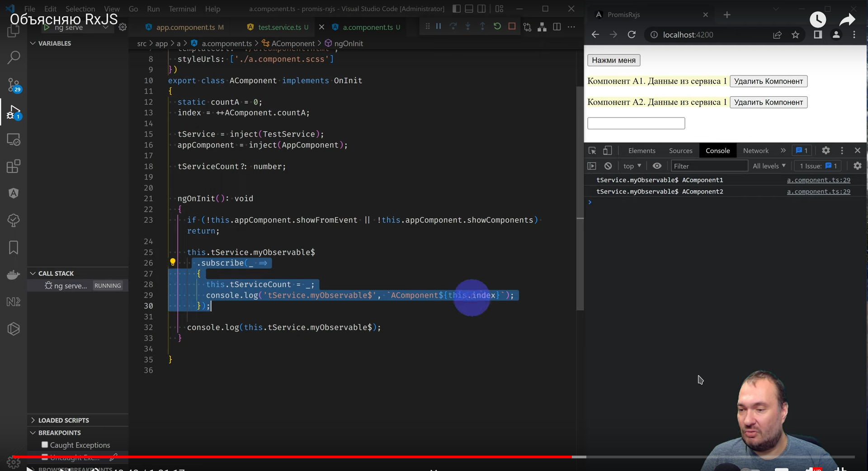Toggle bottom panel layout button
This screenshot has width=868, height=471.
coord(469,9)
